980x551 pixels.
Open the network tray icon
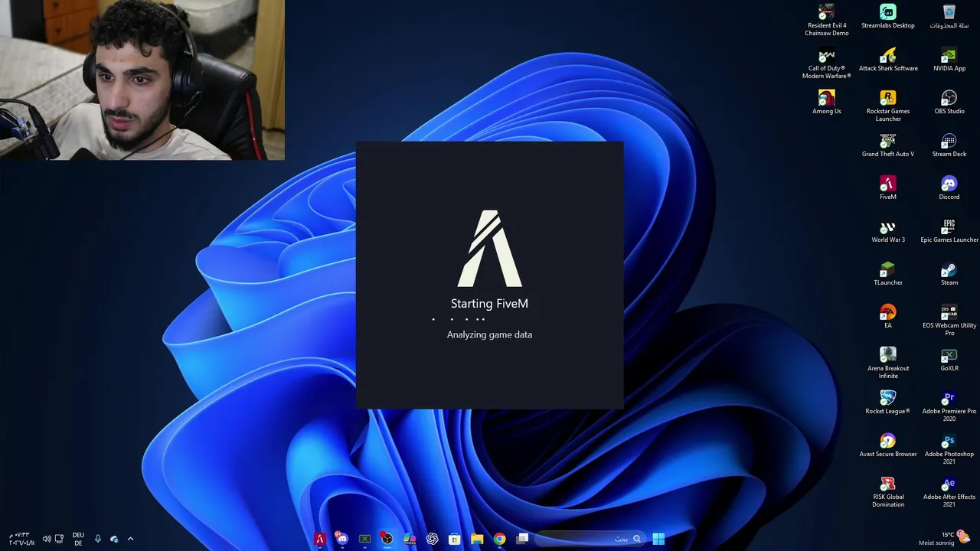click(59, 539)
